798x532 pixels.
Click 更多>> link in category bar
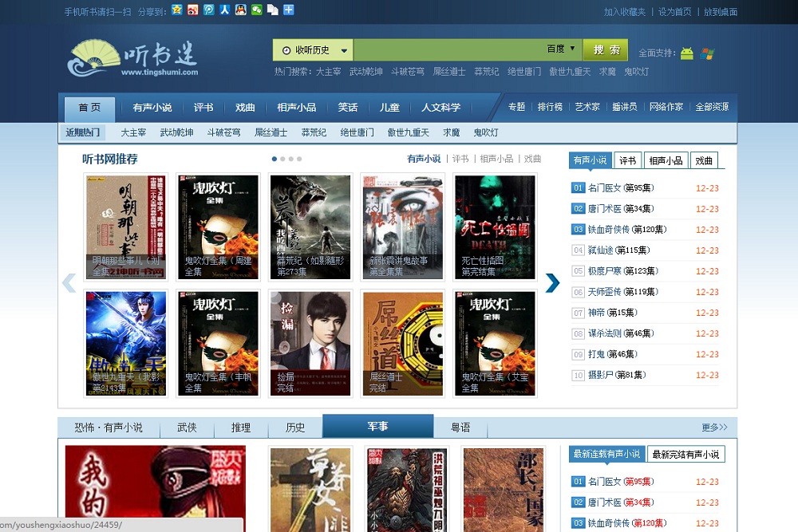tap(714, 428)
